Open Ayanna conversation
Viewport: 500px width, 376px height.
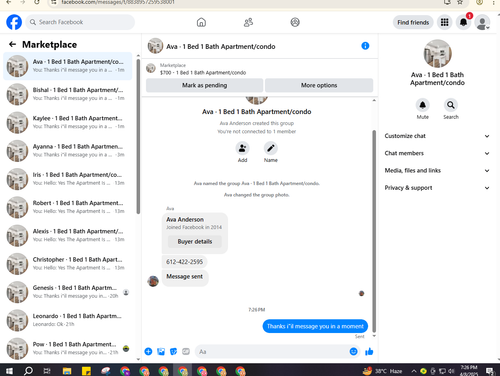[68, 151]
